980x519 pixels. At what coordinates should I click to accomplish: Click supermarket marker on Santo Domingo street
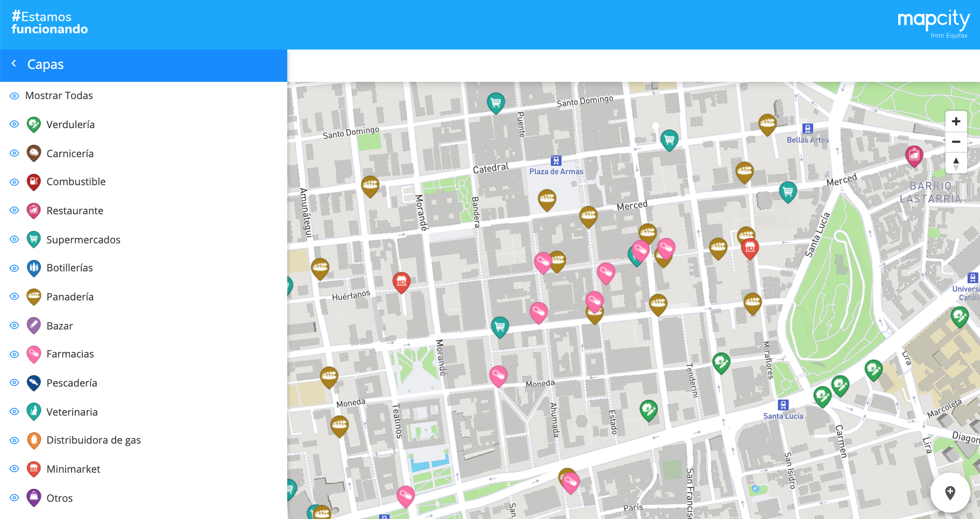click(495, 102)
